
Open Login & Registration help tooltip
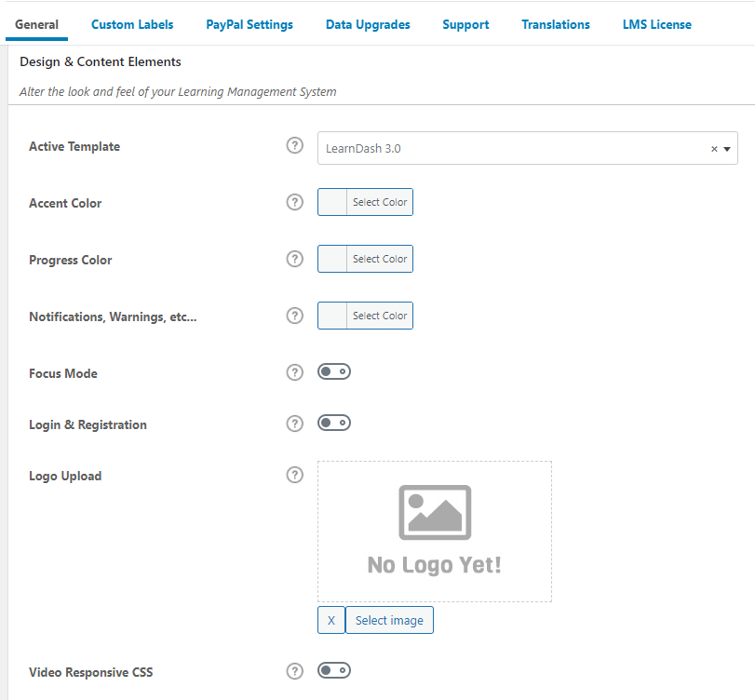point(294,422)
